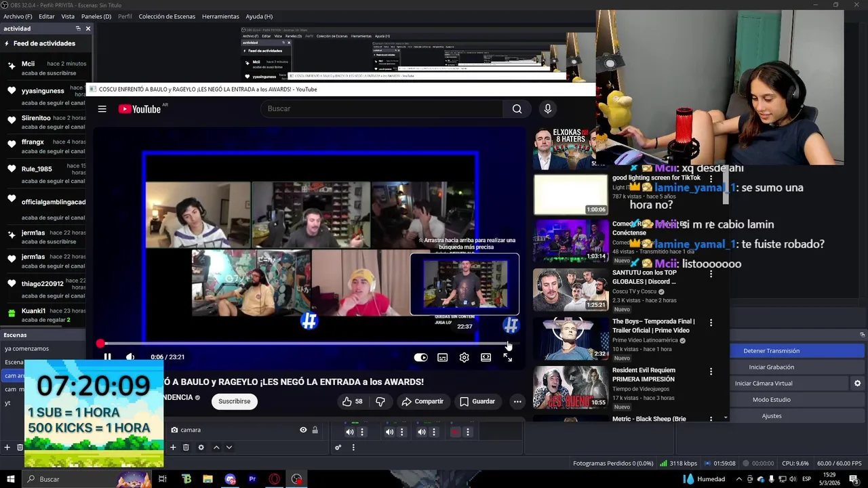Open more actions beside Guardar
The image size is (868, 488).
tap(517, 401)
